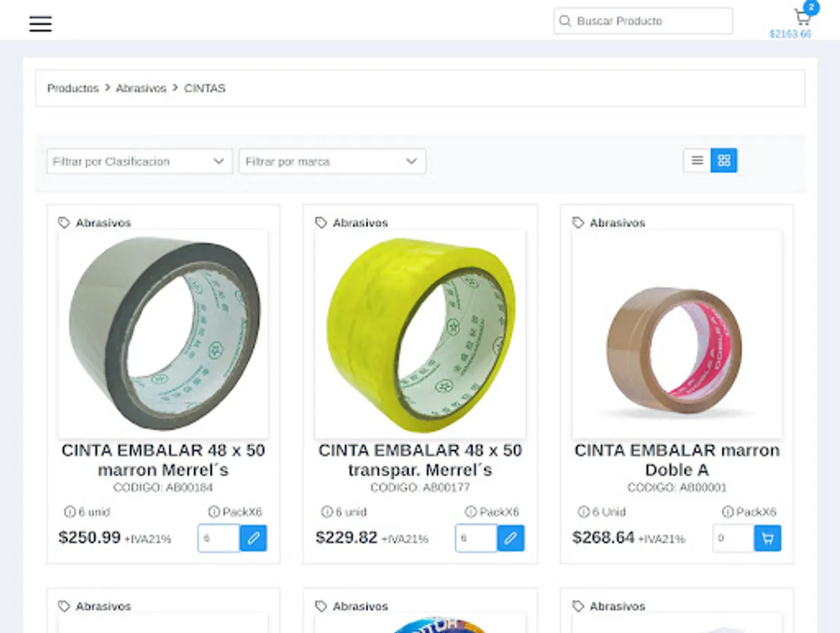This screenshot has height=633, width=840.
Task: Open Filtrar por Clasificacion dropdown
Action: pos(139,161)
